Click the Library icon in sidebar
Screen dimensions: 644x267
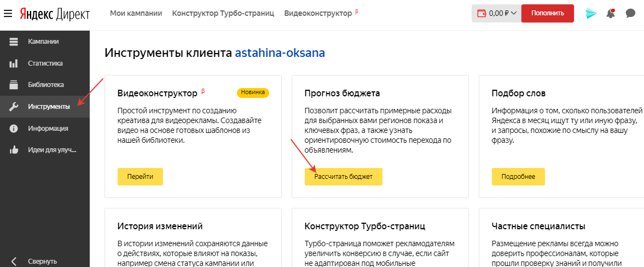(x=14, y=85)
